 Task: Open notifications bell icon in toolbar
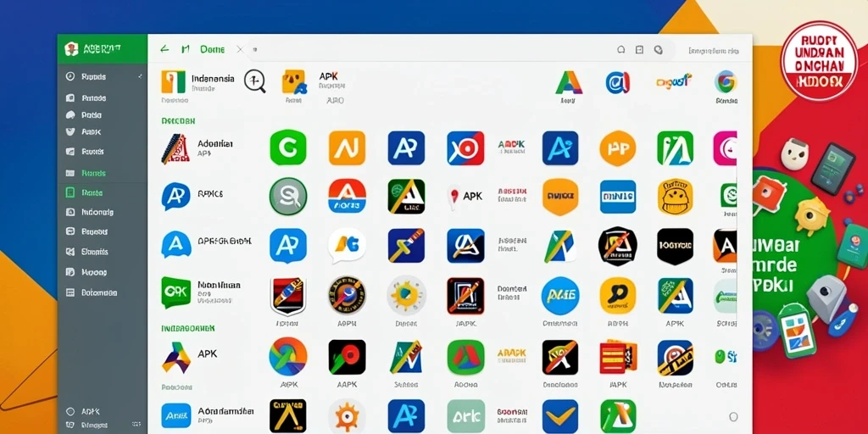(x=621, y=50)
